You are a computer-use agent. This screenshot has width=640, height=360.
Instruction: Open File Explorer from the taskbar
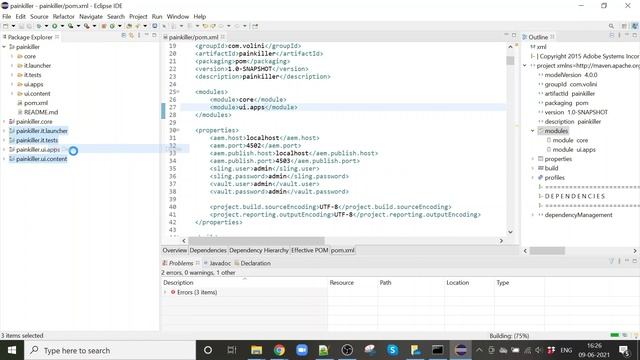pyautogui.click(x=256, y=350)
